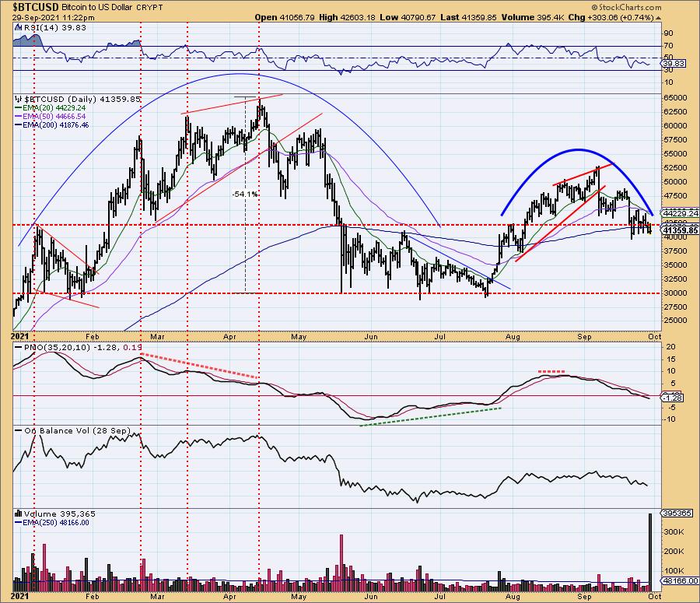Click the 25000 price axis label

click(x=675, y=321)
